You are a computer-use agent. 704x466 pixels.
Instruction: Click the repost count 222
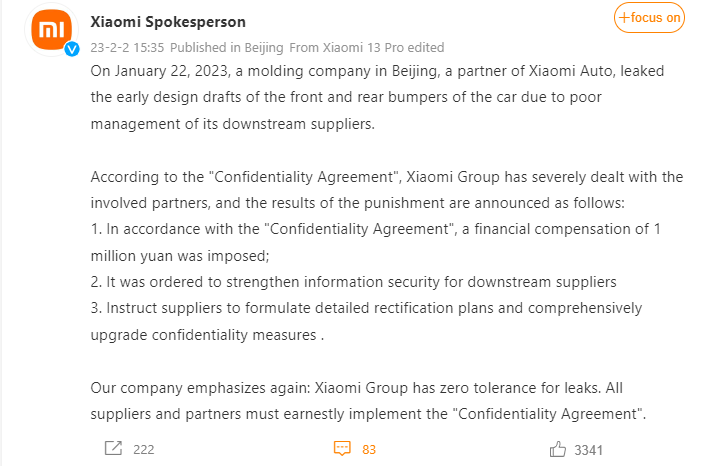click(143, 450)
